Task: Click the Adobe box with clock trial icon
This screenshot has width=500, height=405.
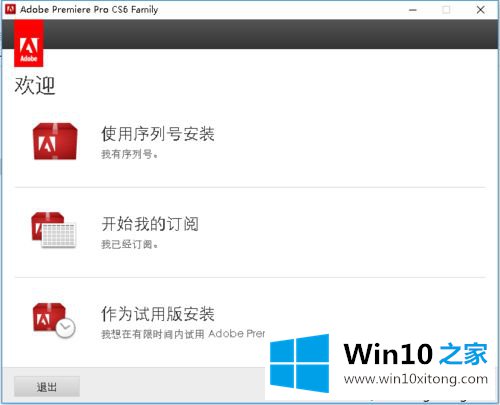Action: pyautogui.click(x=54, y=321)
